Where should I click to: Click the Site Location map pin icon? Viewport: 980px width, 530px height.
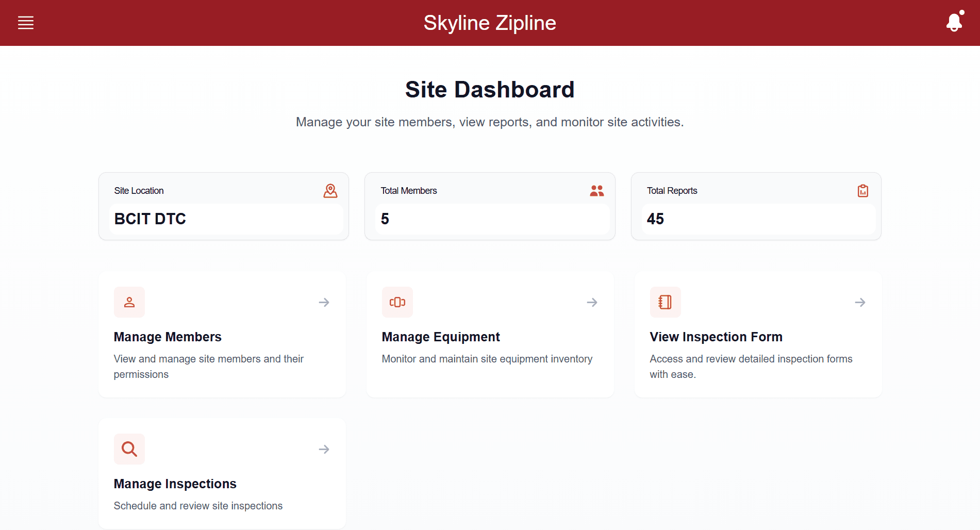tap(330, 191)
